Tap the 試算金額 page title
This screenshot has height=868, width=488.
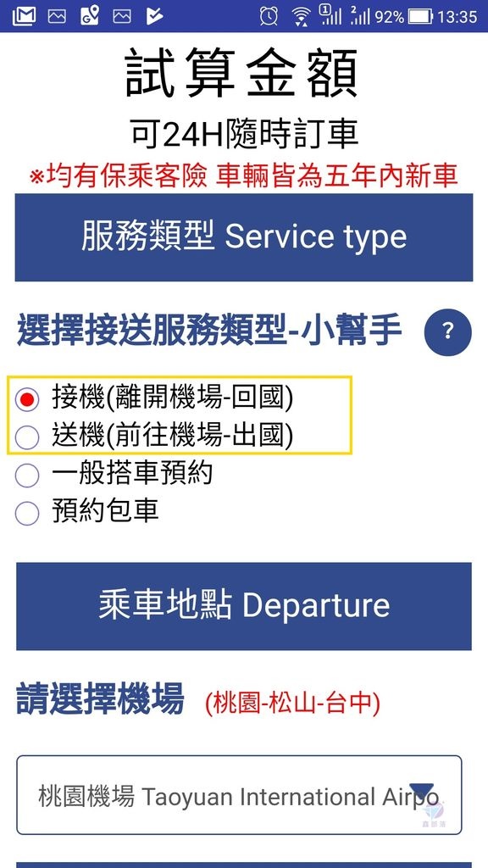pyautogui.click(x=241, y=74)
